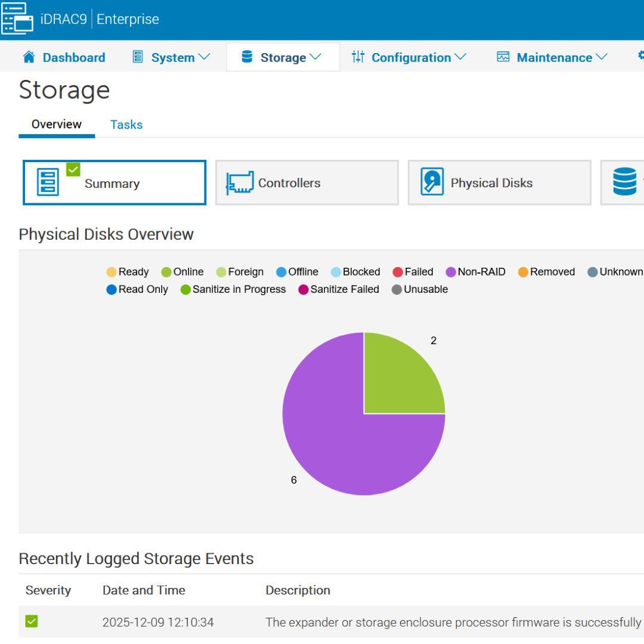
Task: Toggle the Failed legend entry
Action: click(x=413, y=272)
